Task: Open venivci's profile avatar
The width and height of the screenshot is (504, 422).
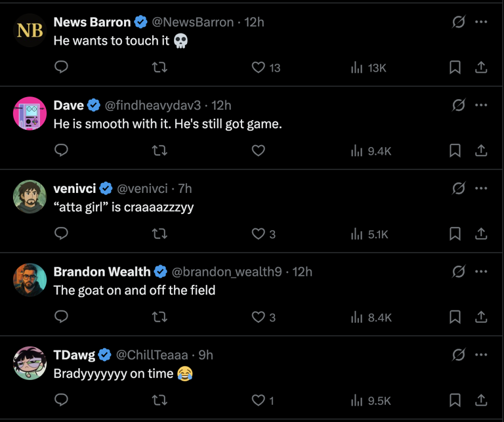Action: point(30,196)
